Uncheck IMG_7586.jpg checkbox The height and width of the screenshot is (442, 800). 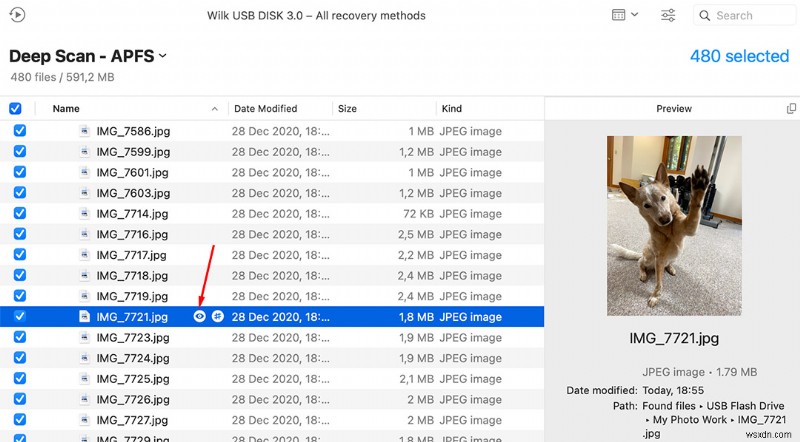(20, 131)
